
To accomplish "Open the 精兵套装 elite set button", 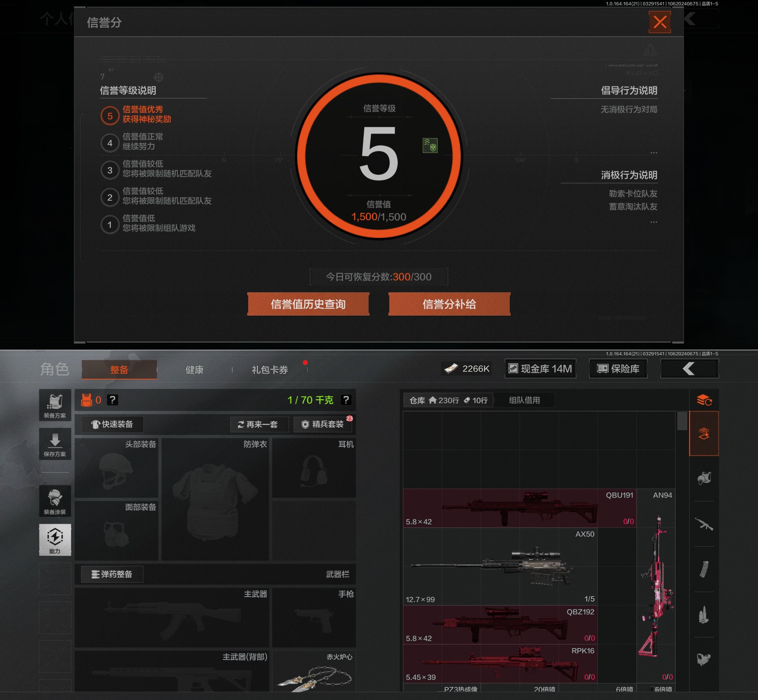I will tap(323, 425).
